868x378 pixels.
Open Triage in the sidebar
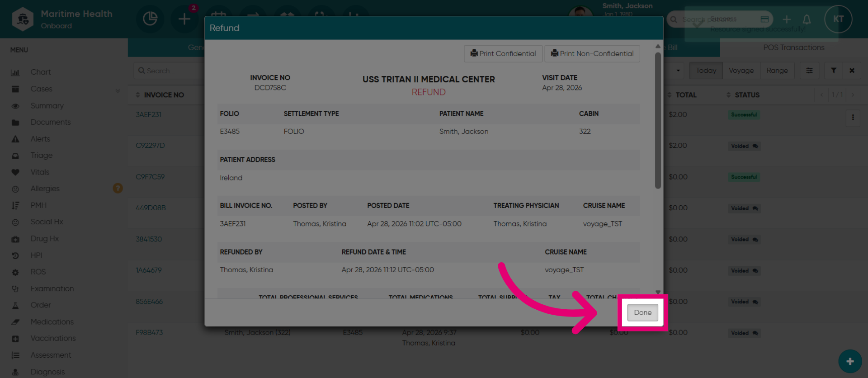tap(42, 156)
